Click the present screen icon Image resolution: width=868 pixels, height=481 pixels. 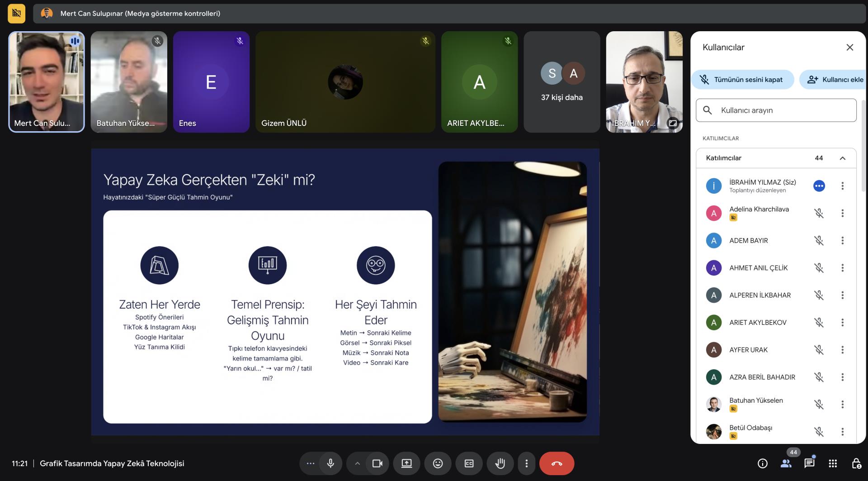(406, 463)
